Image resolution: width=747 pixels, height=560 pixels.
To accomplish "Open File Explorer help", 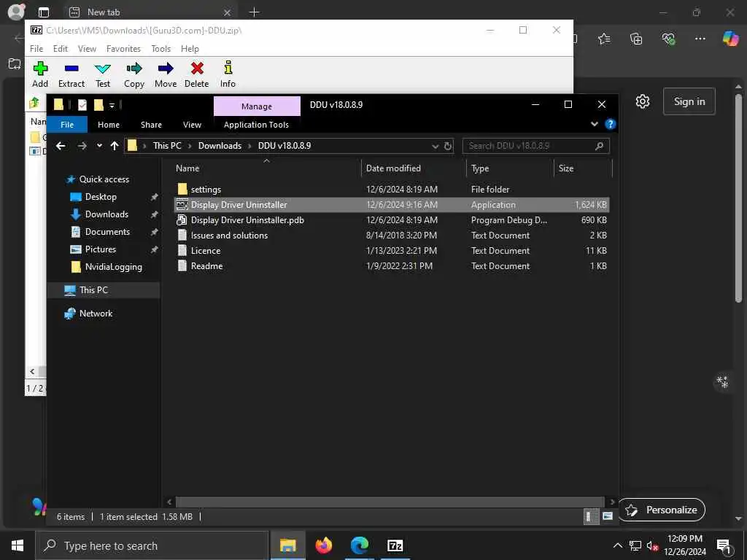I will [x=611, y=124].
